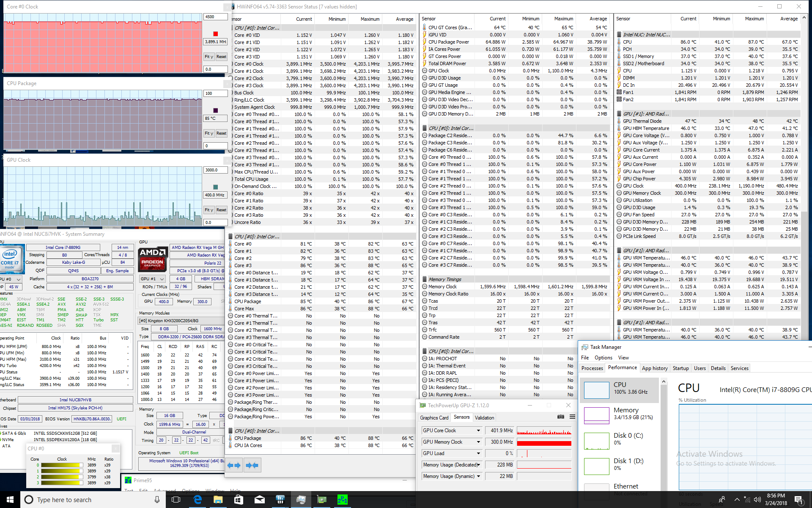Select the Core #0 Clock sensor row
Screen dimensions: 812x508
(321, 64)
